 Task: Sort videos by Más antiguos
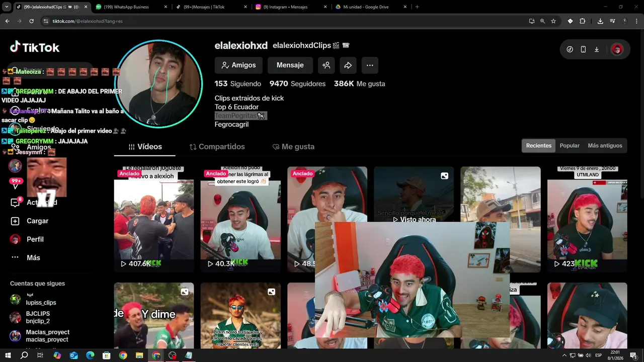tap(605, 145)
